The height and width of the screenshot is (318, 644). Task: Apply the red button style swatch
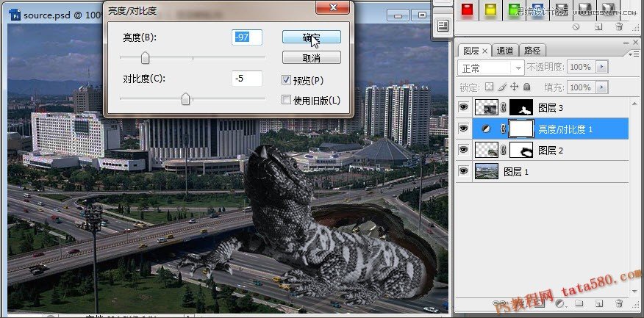click(467, 10)
